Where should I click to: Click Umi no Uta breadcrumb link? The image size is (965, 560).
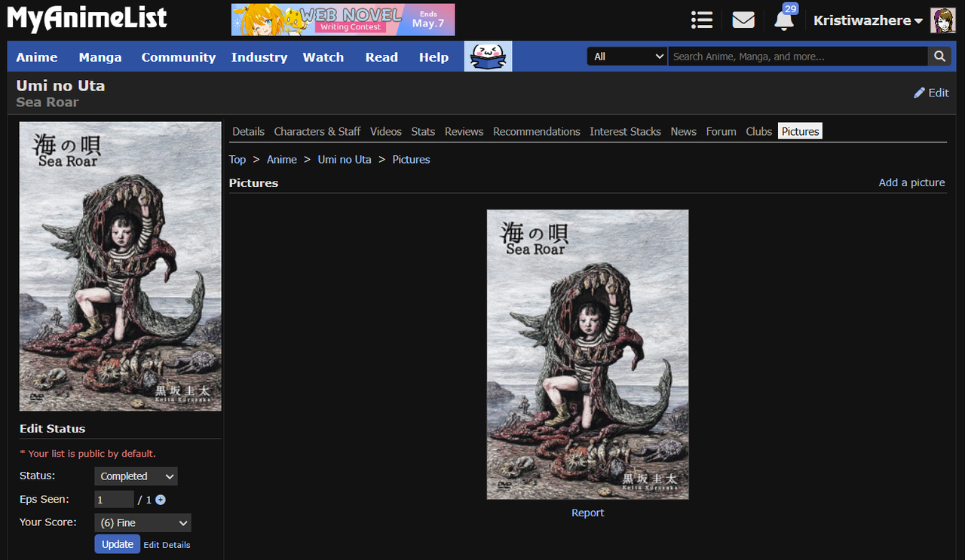[345, 160]
